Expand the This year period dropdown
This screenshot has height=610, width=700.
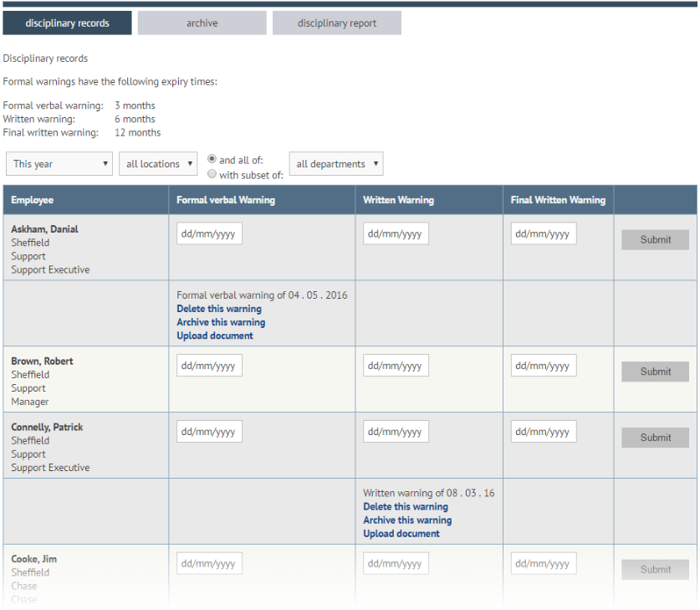click(59, 164)
